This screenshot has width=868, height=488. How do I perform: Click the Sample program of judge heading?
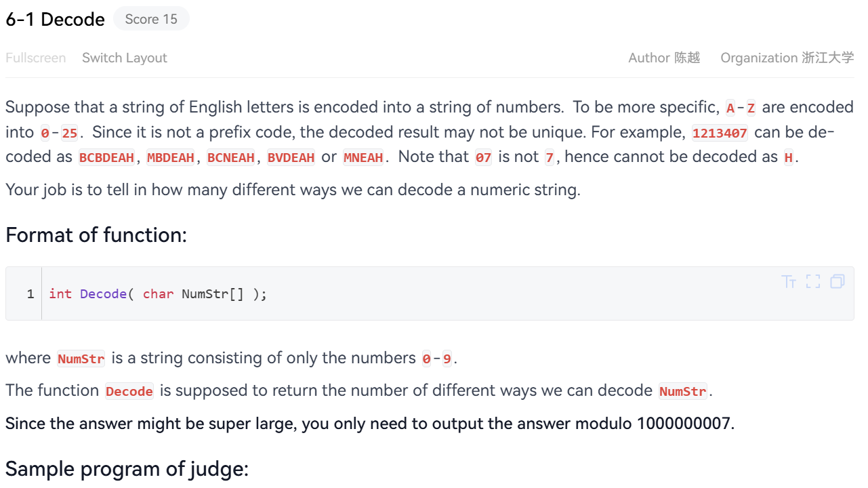click(x=127, y=469)
